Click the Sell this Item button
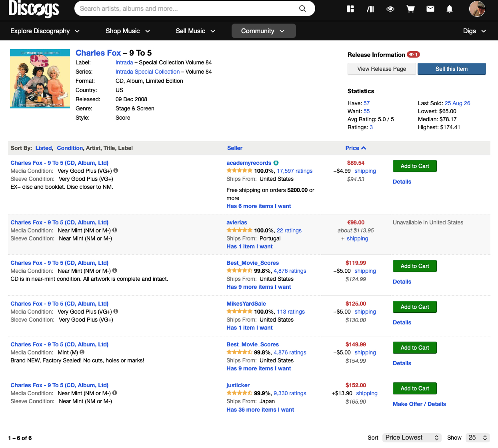Viewport: 498px width, 448px height. 452,69
